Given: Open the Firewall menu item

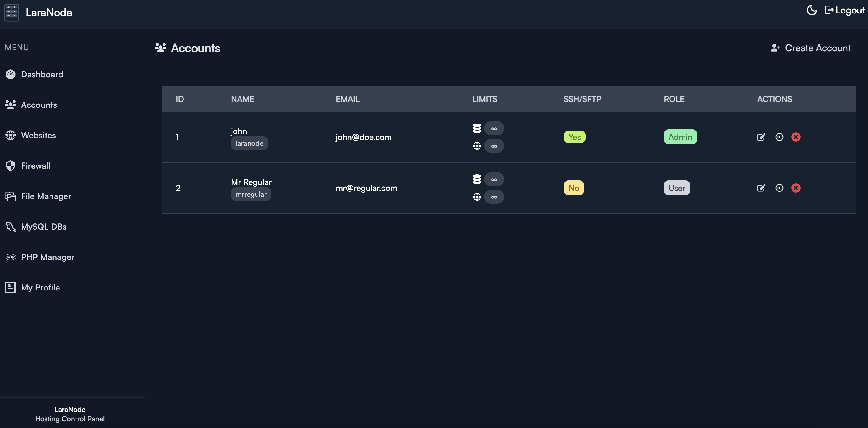Looking at the screenshot, I should pyautogui.click(x=35, y=166).
